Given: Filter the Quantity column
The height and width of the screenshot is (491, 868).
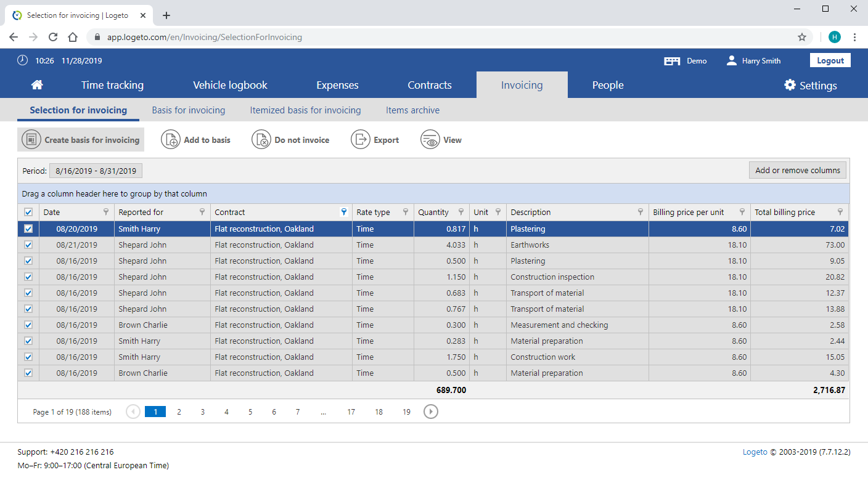Looking at the screenshot, I should (x=461, y=212).
